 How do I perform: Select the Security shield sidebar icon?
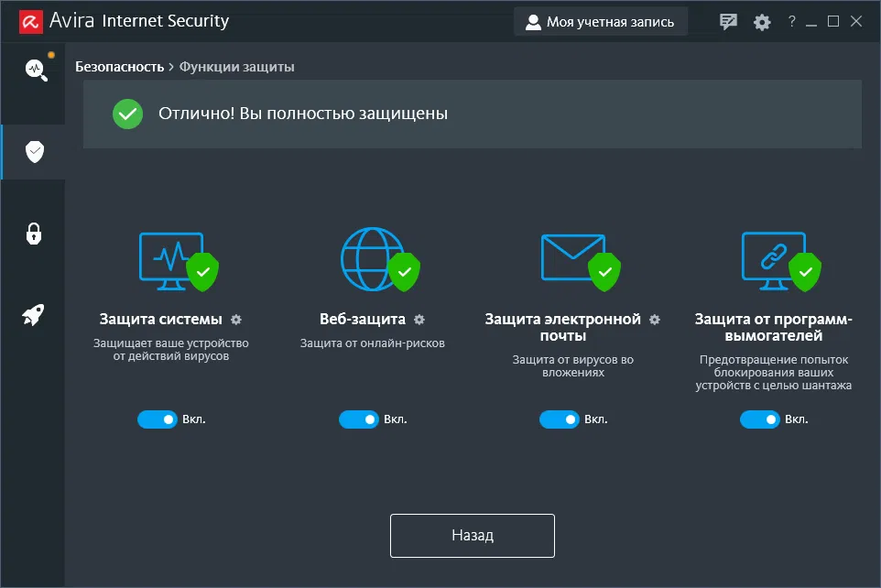[x=35, y=151]
